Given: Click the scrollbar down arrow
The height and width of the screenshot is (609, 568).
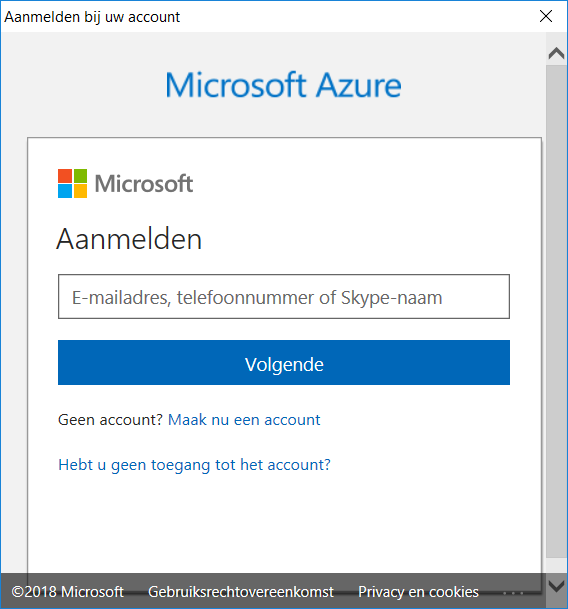Looking at the screenshot, I should [556, 586].
